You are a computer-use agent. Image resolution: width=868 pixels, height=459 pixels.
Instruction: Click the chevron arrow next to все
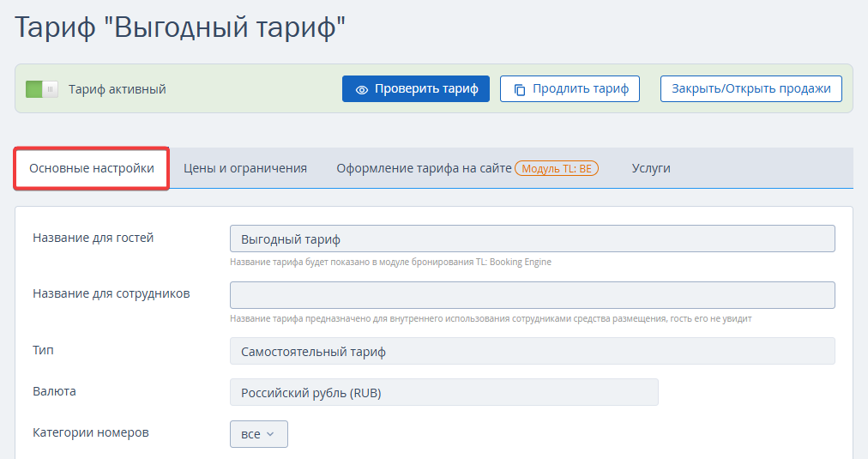270,434
